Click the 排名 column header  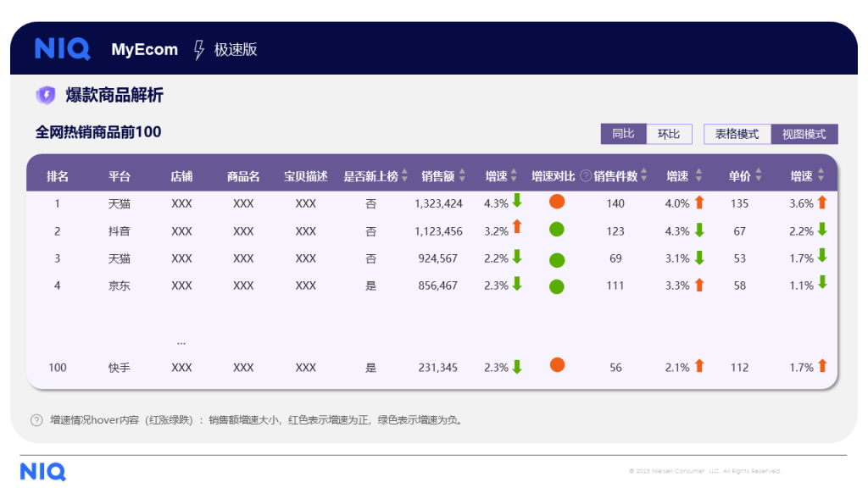(x=58, y=176)
